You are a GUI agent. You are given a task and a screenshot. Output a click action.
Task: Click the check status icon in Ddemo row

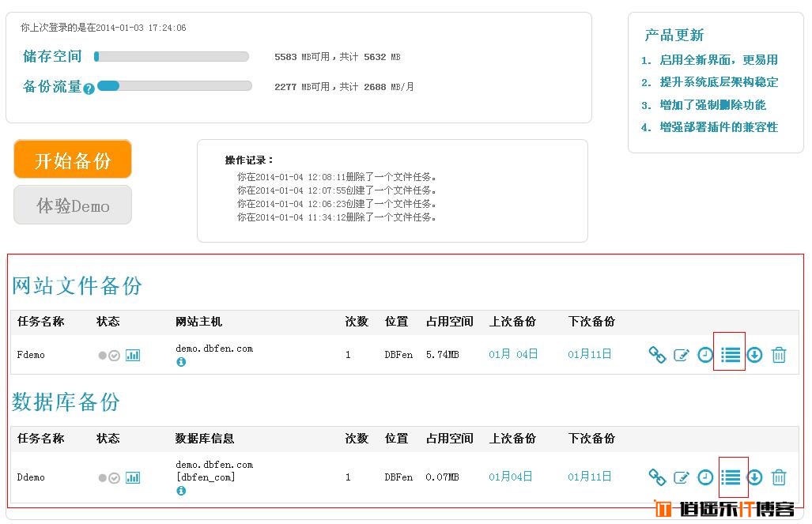[115, 478]
